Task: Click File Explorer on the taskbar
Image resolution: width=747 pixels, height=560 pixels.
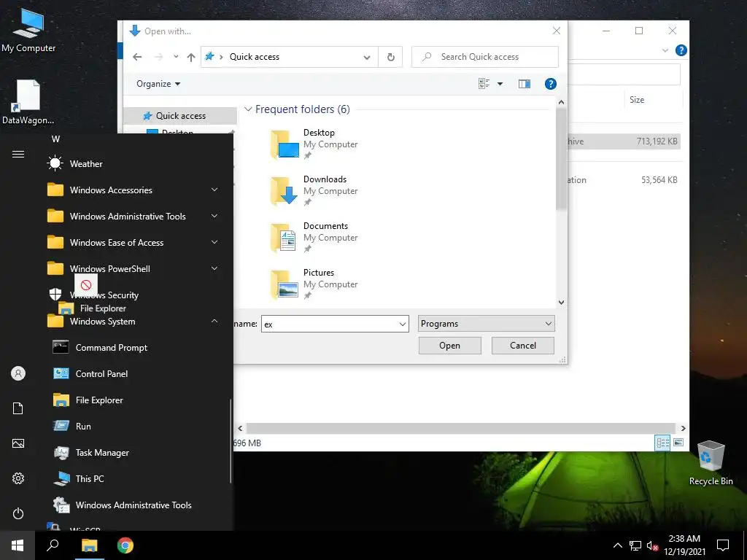Action: coord(89,545)
